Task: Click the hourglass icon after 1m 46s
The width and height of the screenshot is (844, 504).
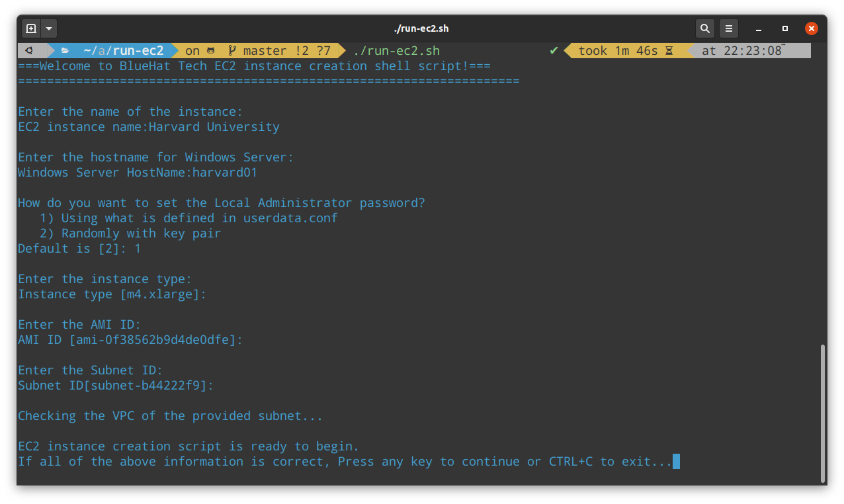Action: (x=669, y=50)
